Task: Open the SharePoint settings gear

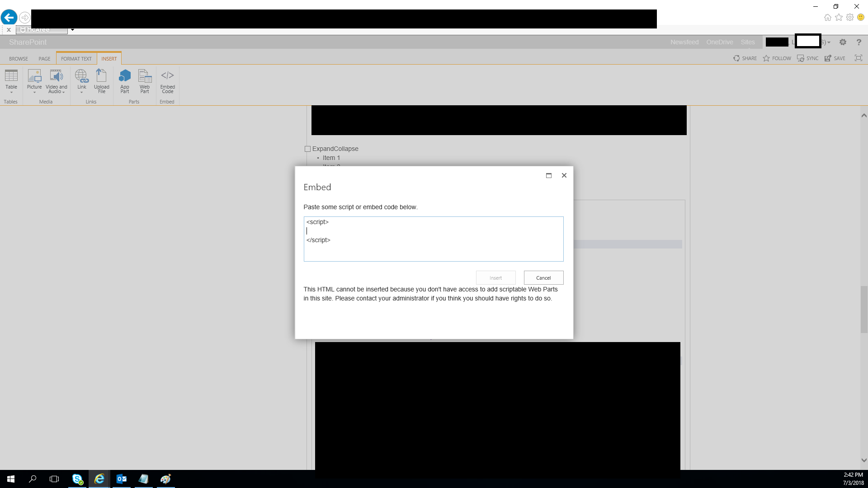Action: pyautogui.click(x=843, y=42)
